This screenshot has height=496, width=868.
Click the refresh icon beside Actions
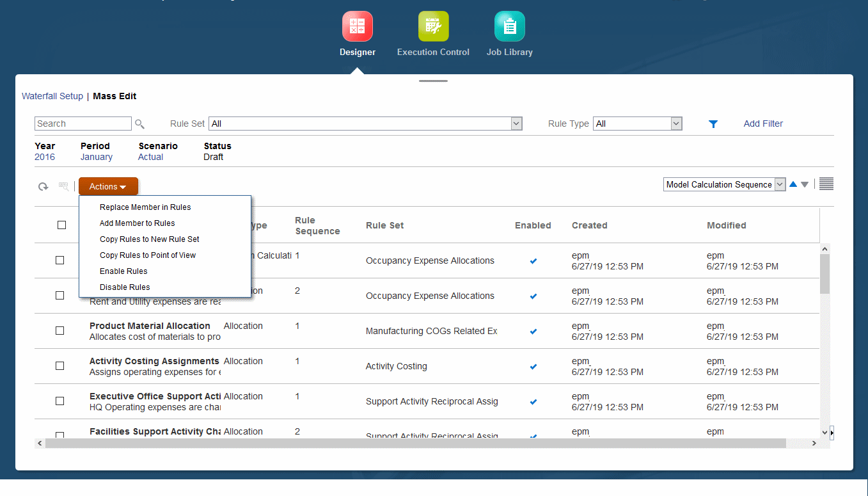[x=43, y=187]
